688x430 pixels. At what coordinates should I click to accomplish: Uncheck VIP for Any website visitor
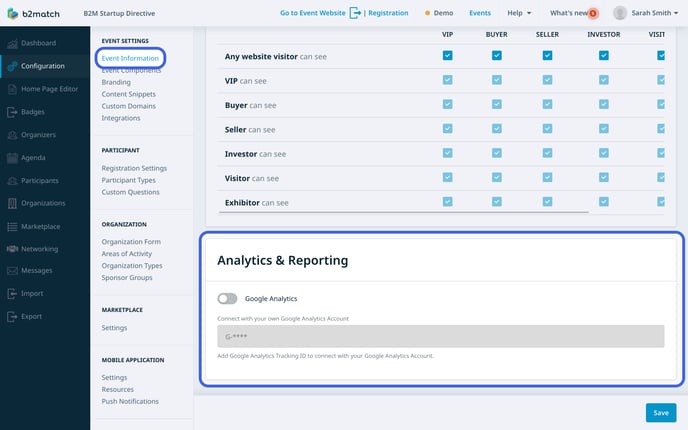click(448, 56)
